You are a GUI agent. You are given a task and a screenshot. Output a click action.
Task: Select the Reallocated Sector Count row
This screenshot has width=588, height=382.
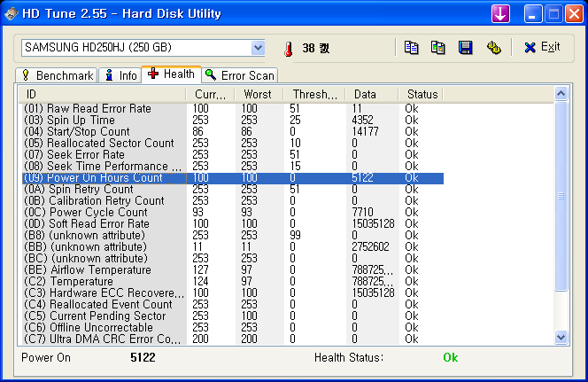pos(233,143)
